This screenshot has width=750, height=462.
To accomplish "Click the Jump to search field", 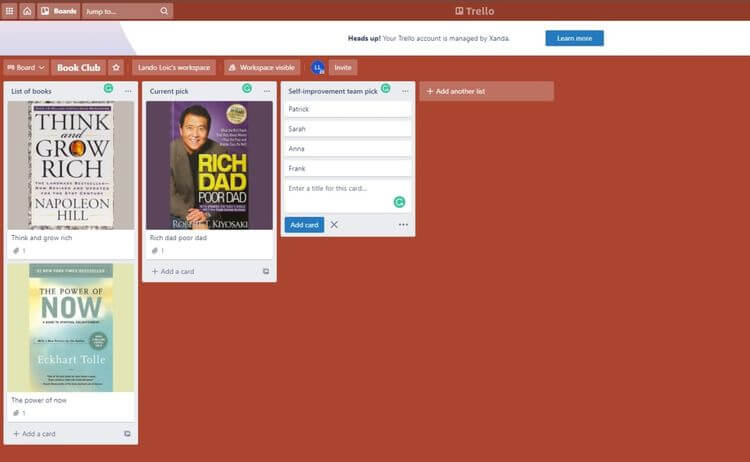I will tap(128, 11).
